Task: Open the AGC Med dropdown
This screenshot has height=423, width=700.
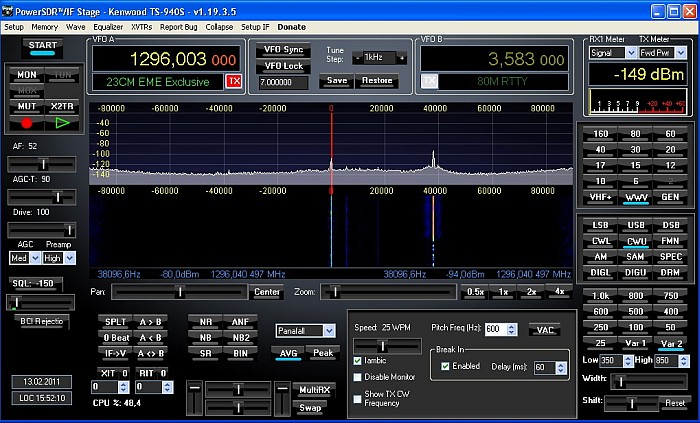Action: (35, 258)
